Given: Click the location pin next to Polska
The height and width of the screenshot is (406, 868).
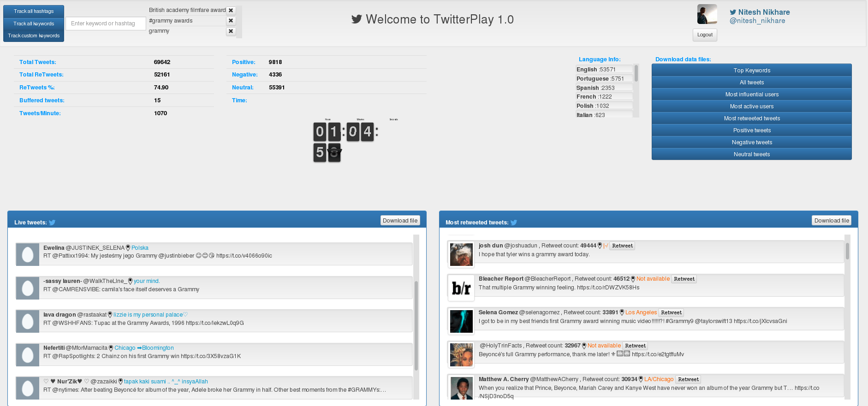Looking at the screenshot, I should [x=128, y=248].
